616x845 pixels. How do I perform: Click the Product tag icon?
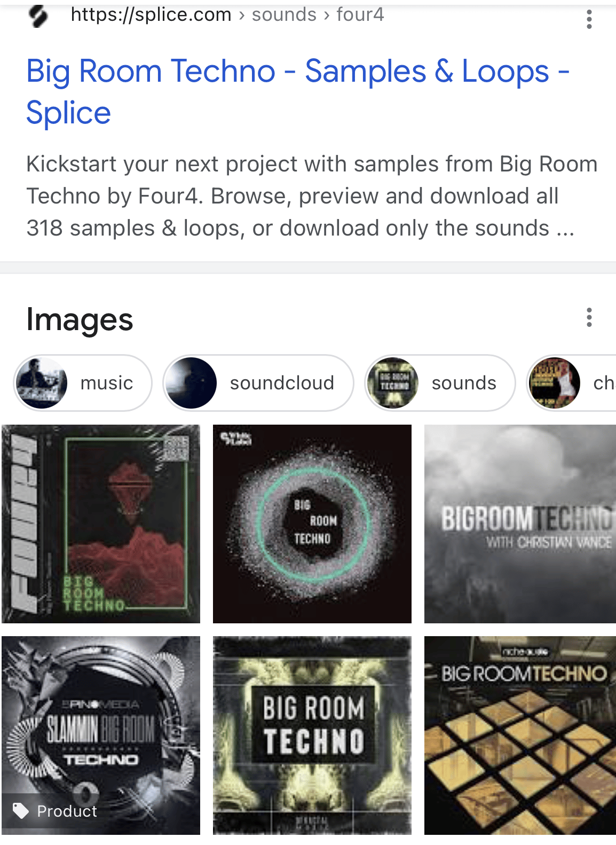(x=21, y=811)
